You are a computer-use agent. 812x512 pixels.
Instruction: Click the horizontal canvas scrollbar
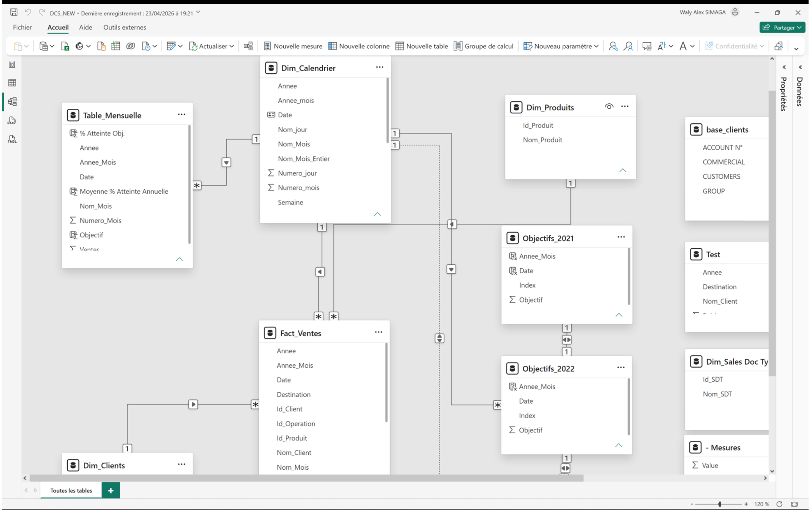(306, 478)
